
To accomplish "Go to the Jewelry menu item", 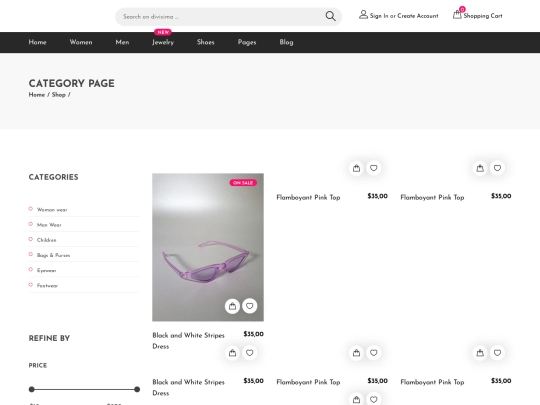I will 163,42.
